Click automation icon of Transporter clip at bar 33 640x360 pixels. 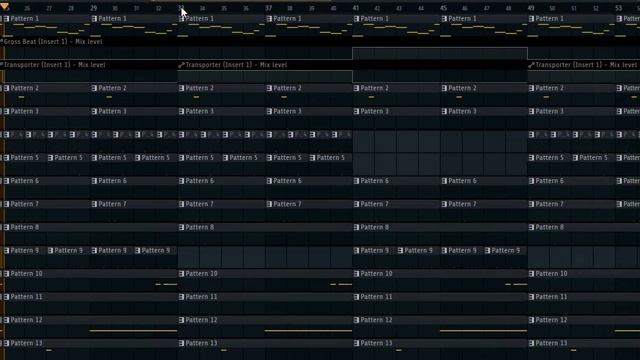pyautogui.click(x=182, y=65)
